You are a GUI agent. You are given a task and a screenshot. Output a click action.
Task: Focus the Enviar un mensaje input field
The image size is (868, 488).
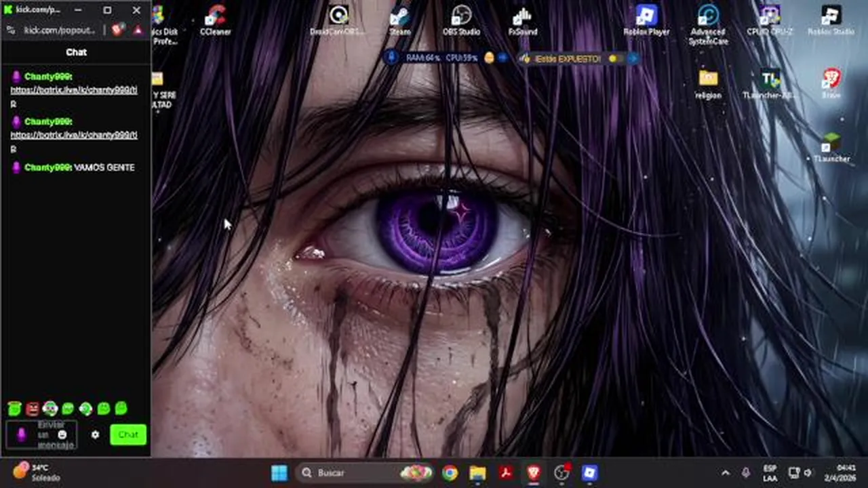[x=41, y=434]
